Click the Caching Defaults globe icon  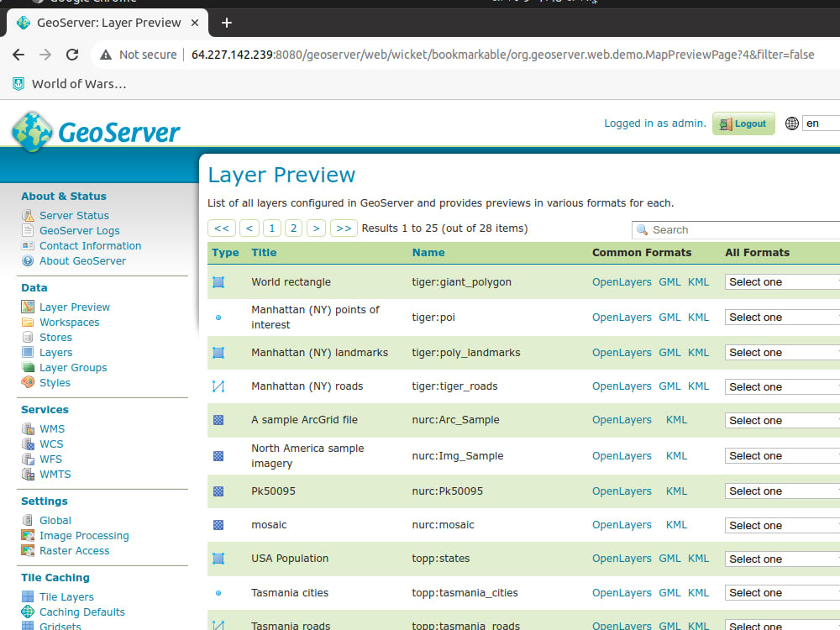coord(28,612)
